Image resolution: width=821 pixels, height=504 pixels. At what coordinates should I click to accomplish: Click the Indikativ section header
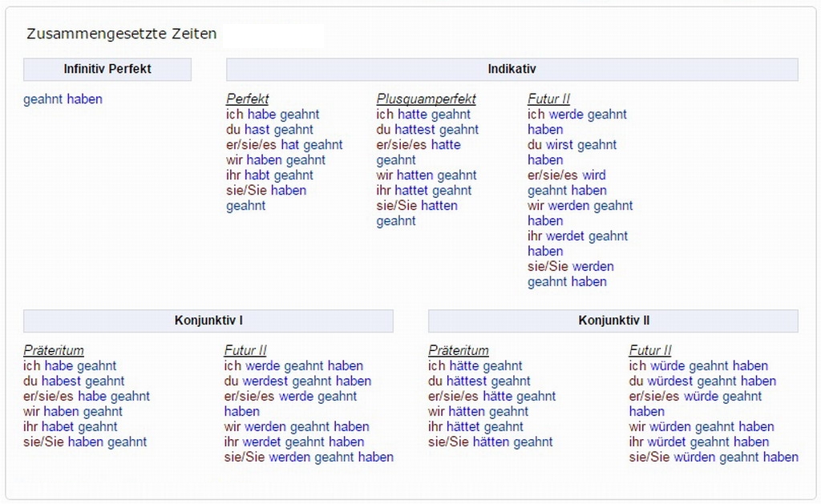pos(512,69)
